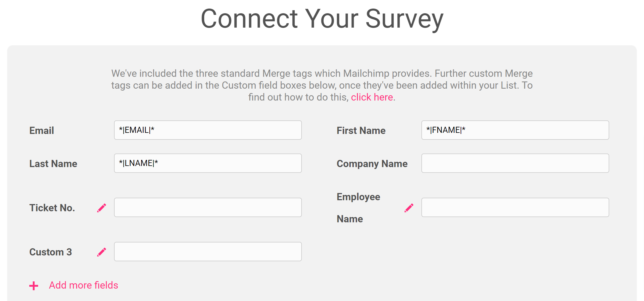Select the Add more fields link
644x301 pixels.
[83, 285]
